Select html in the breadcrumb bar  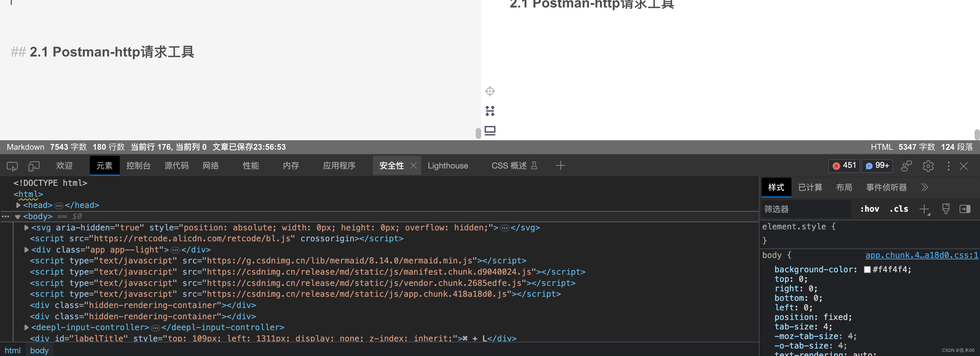(13, 350)
